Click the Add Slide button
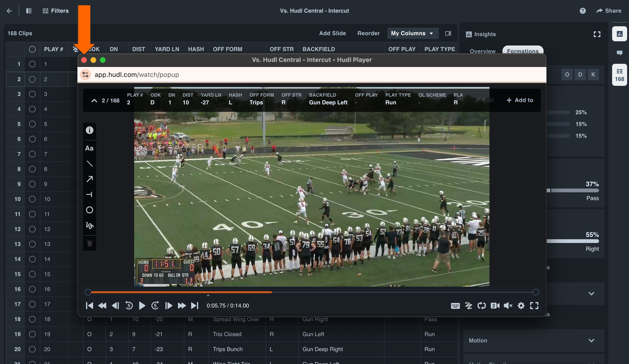629x364 pixels. pos(333,34)
